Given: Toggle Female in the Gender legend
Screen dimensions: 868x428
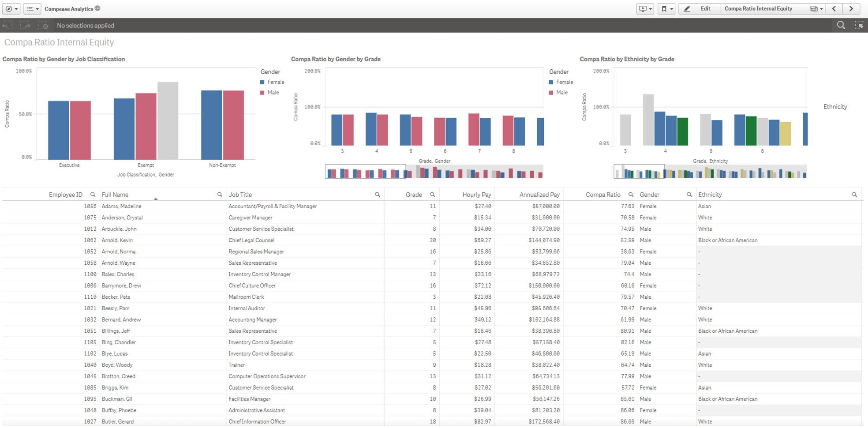Looking at the screenshot, I should pos(275,82).
